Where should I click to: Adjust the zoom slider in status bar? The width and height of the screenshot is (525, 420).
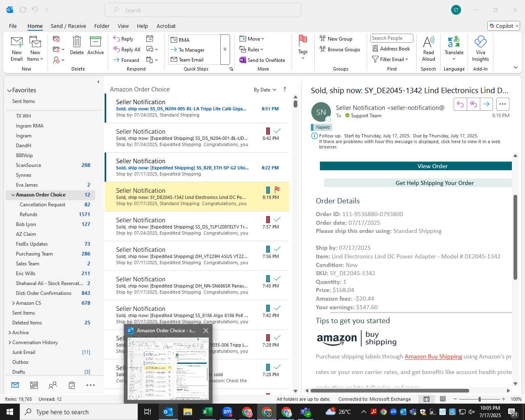(479, 399)
